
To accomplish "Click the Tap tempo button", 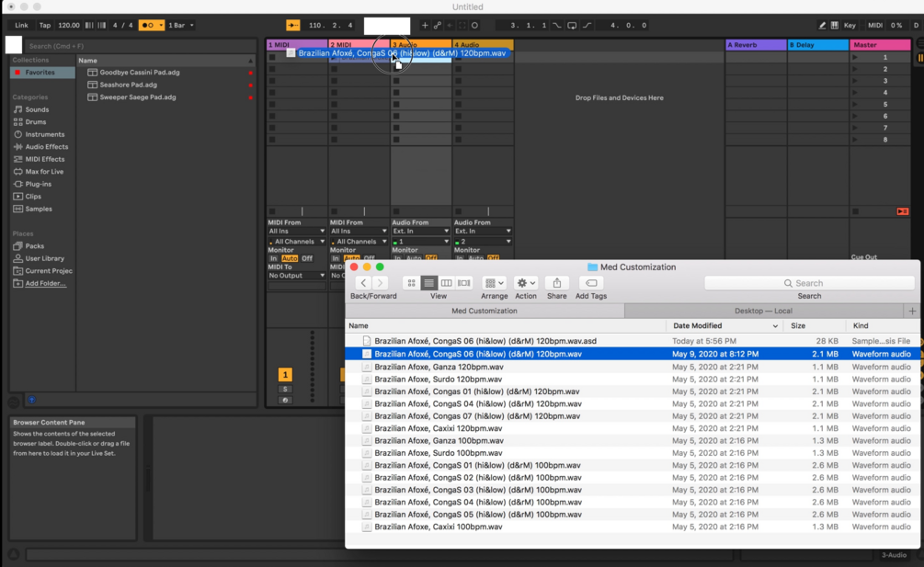I will pos(45,26).
